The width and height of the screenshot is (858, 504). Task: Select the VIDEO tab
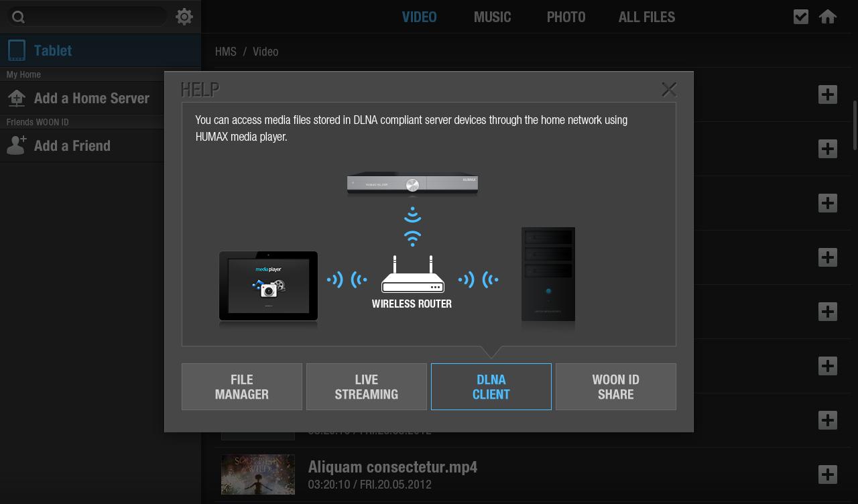pos(419,17)
